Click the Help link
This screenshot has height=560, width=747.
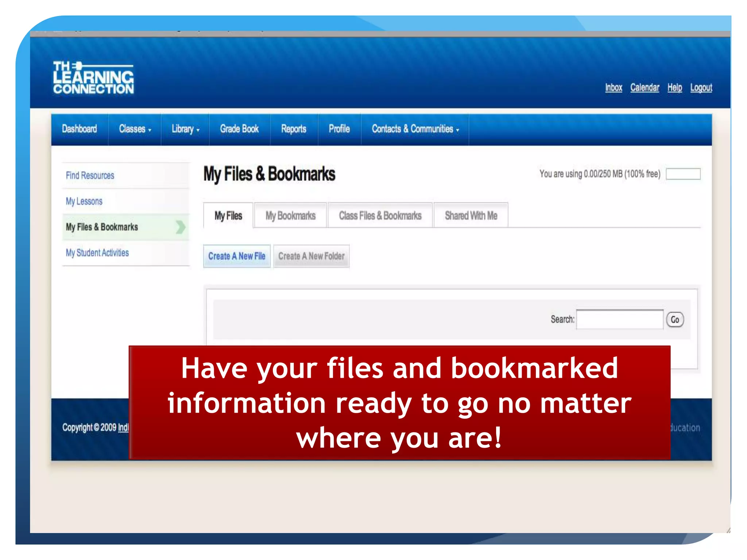[674, 87]
